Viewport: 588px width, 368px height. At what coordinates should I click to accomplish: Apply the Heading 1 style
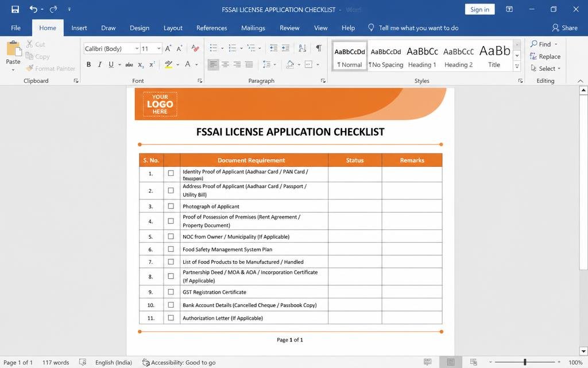[x=422, y=56]
